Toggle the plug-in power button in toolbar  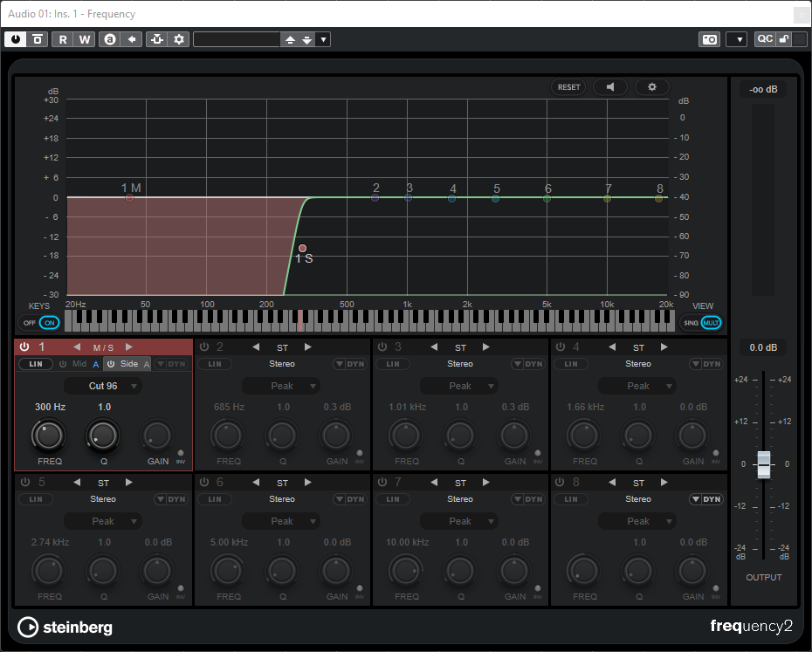[16, 39]
